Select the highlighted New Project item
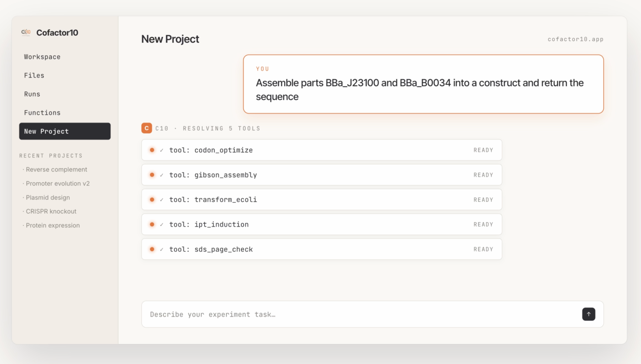The image size is (641, 364). click(65, 131)
